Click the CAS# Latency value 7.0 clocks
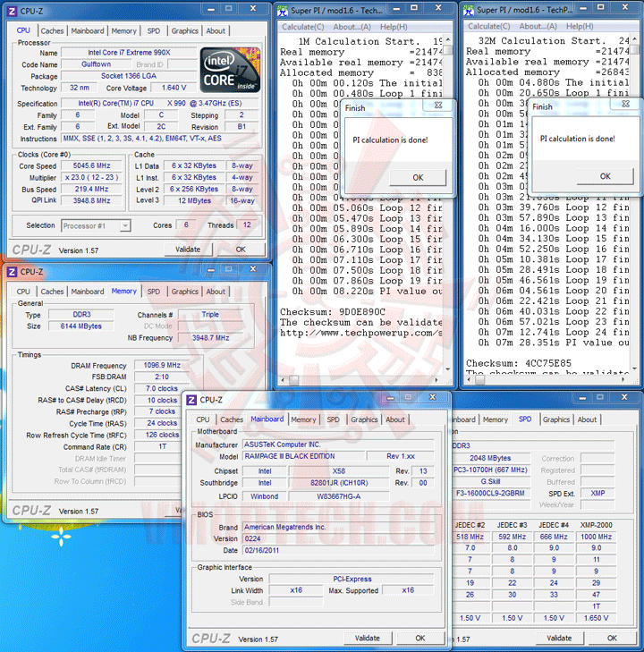Screen dimensions: 644x652 (x=162, y=388)
